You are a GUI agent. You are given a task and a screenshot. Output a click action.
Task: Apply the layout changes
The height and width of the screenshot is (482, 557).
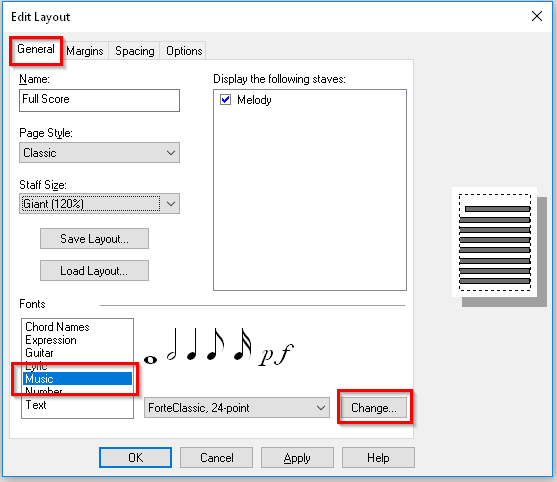pyautogui.click(x=297, y=458)
